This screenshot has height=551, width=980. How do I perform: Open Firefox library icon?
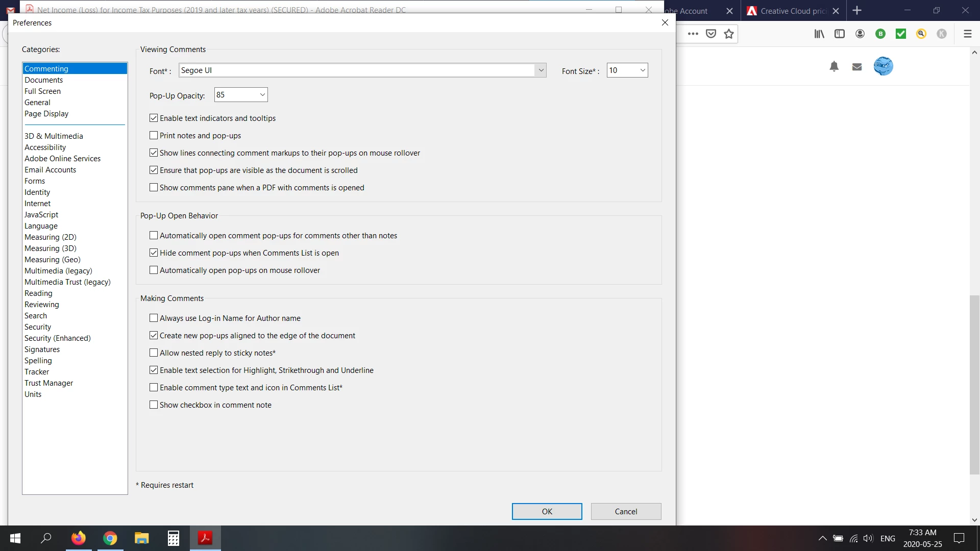click(x=819, y=34)
